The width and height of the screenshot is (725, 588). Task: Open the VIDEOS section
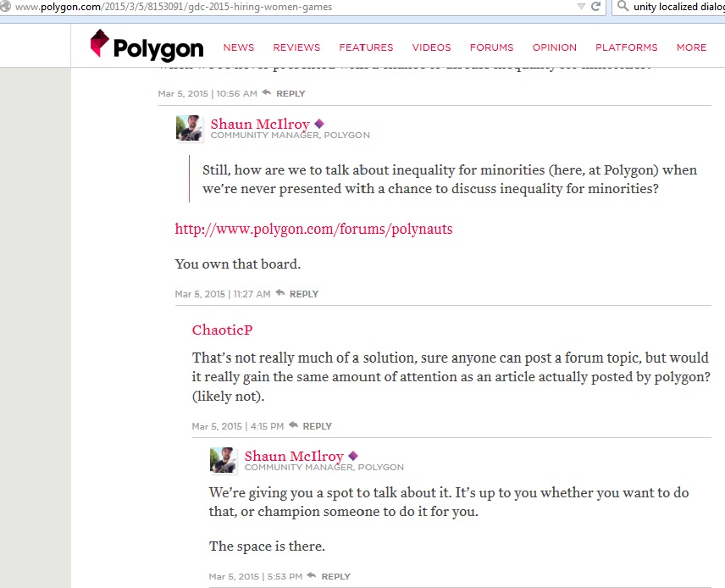[431, 47]
